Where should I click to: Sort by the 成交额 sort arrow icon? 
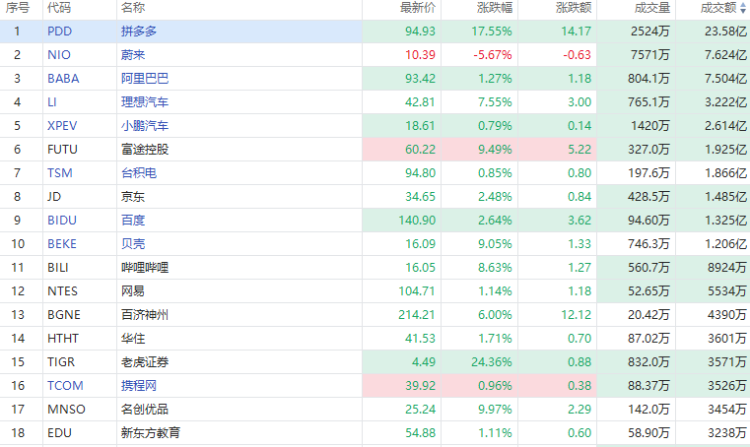743,8
